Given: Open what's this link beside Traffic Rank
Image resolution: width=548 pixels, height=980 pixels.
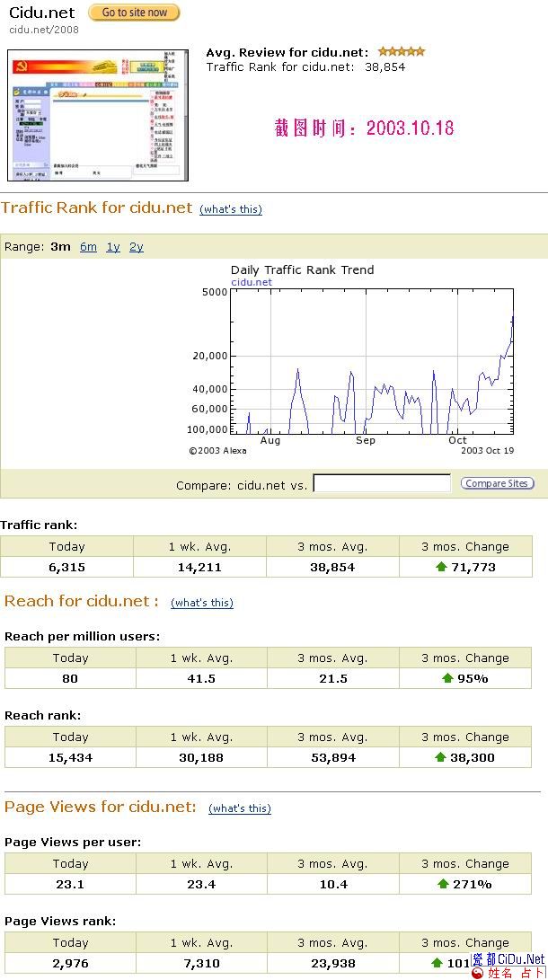Looking at the screenshot, I should (231, 209).
